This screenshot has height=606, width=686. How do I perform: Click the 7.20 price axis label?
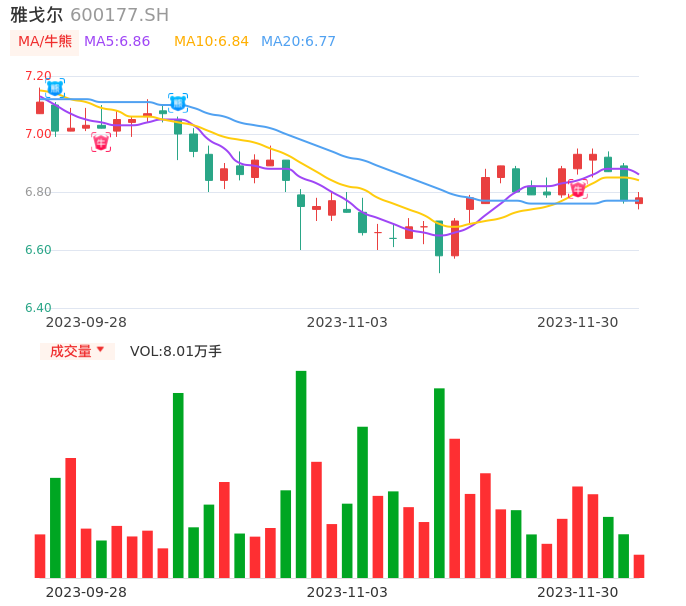point(38,76)
